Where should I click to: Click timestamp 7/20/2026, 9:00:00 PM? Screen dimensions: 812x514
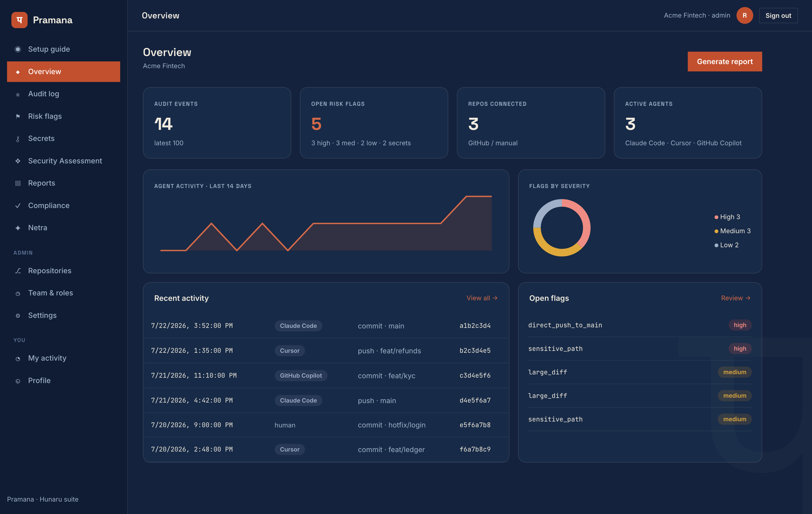(192, 425)
